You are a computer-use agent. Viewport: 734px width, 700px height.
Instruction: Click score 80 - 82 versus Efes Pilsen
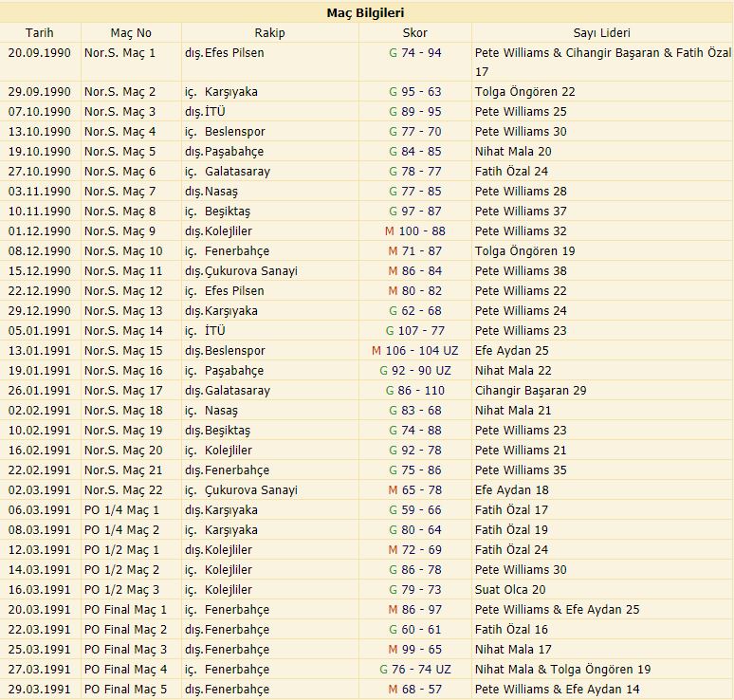(x=415, y=290)
